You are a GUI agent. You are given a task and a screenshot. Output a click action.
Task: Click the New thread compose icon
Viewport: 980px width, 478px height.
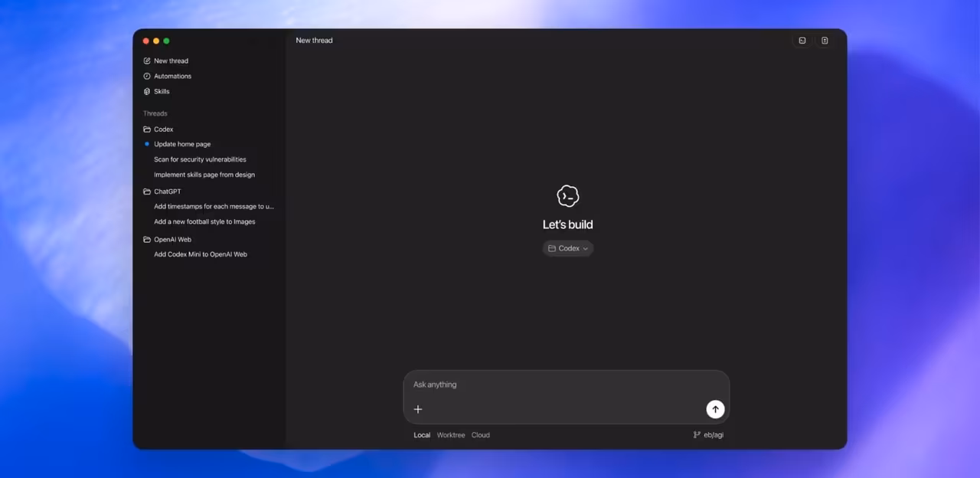147,61
